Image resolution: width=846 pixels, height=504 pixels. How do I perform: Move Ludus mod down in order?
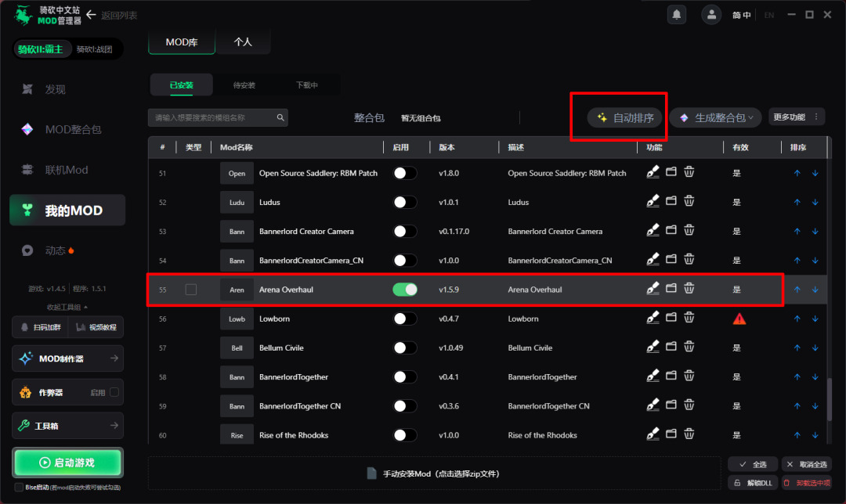[815, 202]
